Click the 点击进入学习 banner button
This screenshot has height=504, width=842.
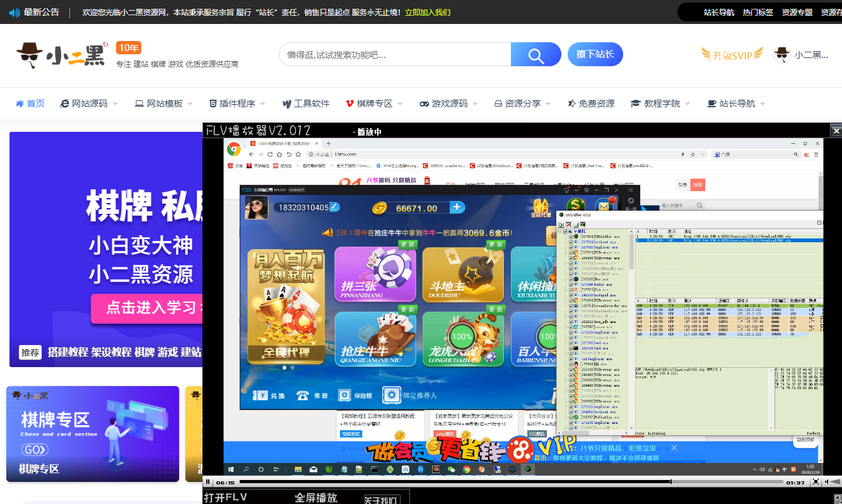147,308
